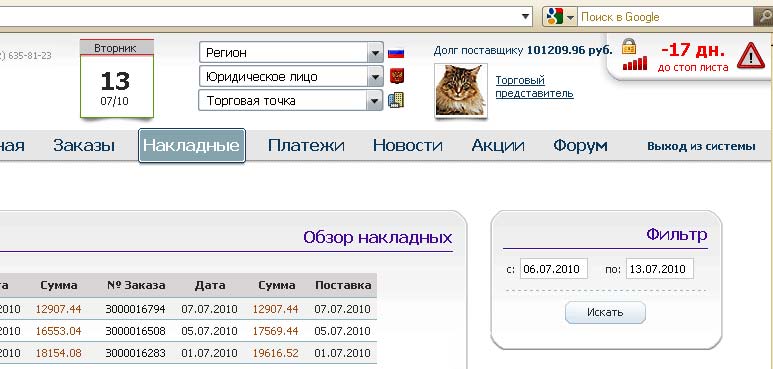Click the magnifier button of the Google search box
The width and height of the screenshot is (773, 369).
coord(763,17)
